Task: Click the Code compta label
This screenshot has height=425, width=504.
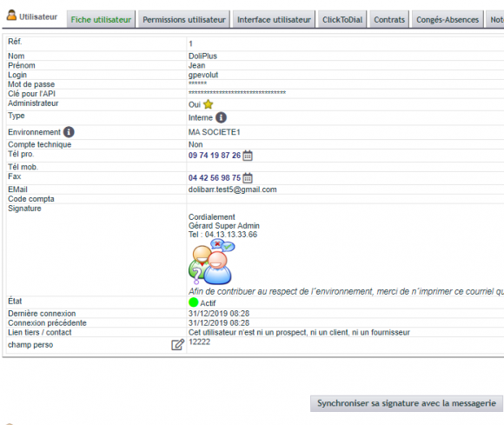Action: 31,199
